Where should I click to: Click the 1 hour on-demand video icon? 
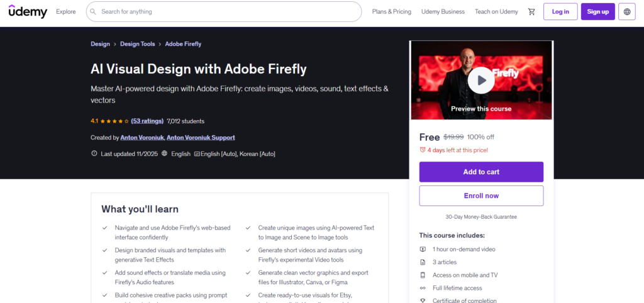[x=423, y=249]
